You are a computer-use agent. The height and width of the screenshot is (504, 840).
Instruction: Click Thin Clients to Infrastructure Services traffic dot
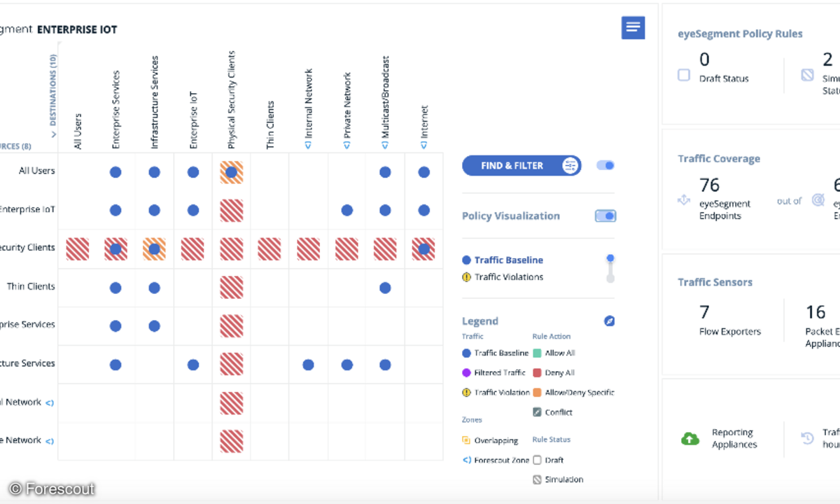(155, 288)
